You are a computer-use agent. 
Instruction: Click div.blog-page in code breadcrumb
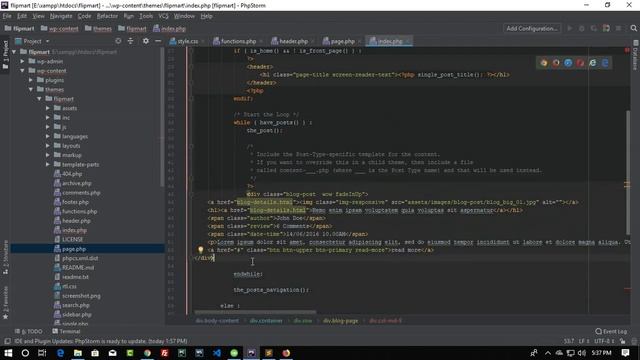pyautogui.click(x=340, y=321)
